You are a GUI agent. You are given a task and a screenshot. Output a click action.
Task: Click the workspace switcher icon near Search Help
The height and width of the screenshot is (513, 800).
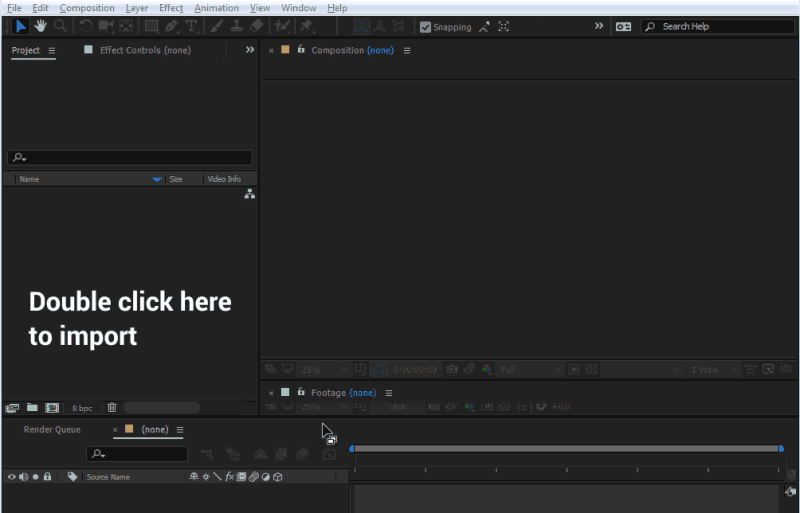[x=623, y=27]
